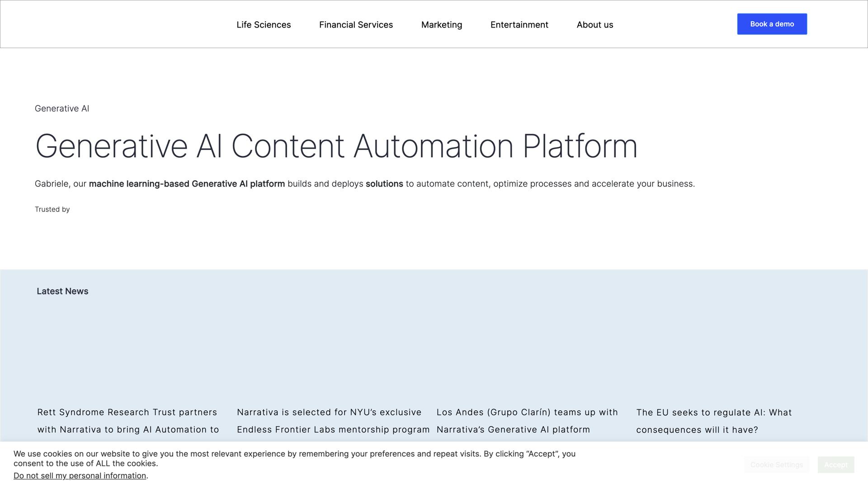Accept all cookies in the banner

point(835,465)
